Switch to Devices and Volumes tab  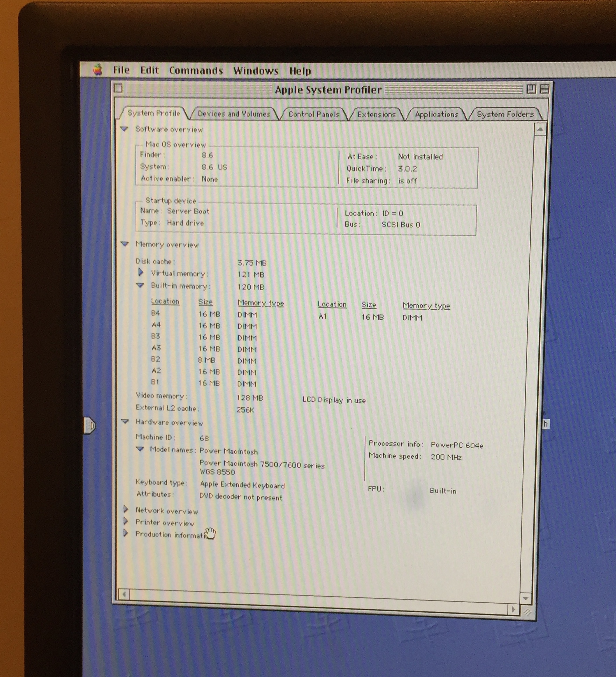[234, 114]
